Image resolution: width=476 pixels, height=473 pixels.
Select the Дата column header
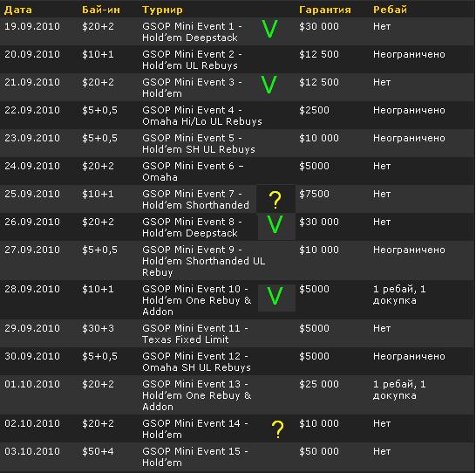[x=18, y=10]
